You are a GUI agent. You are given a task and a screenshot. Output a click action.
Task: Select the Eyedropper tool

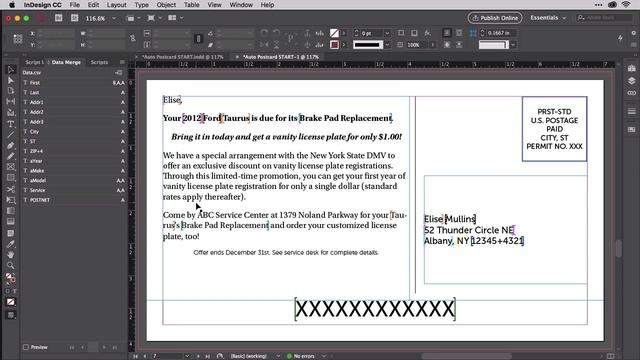(x=11, y=244)
